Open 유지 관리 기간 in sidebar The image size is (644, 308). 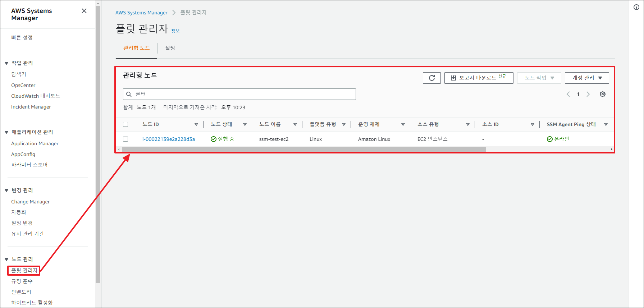[x=28, y=234]
